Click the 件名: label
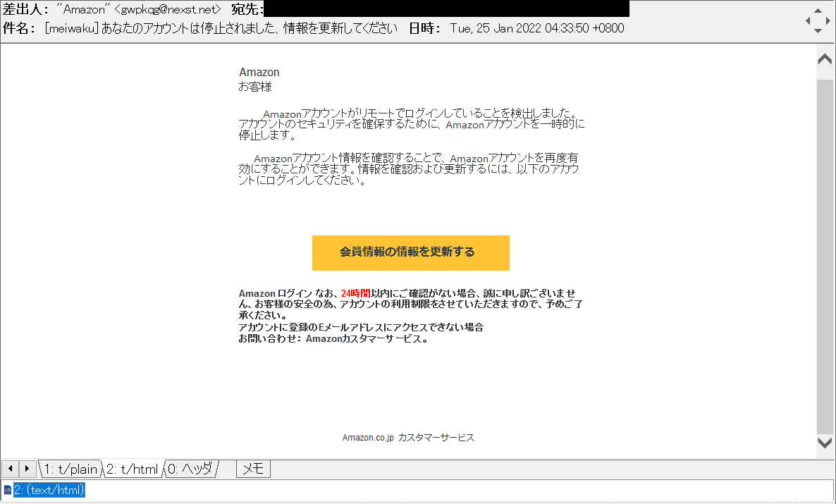The height and width of the screenshot is (504, 836). point(19,28)
